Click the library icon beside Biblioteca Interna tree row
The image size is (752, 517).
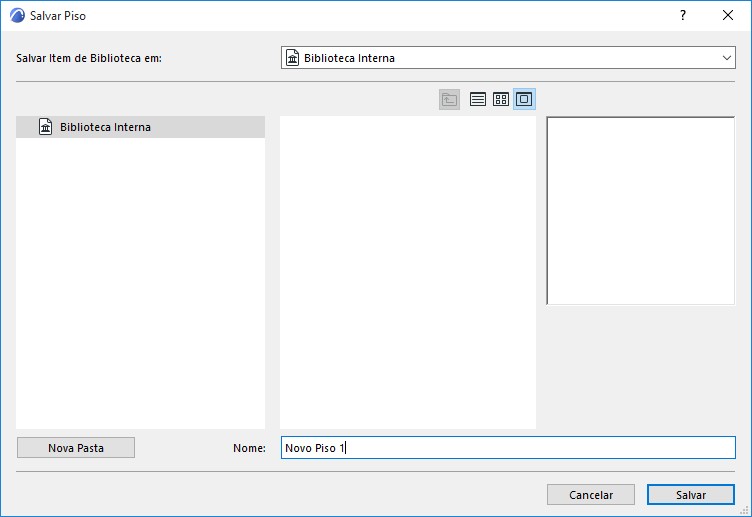coord(46,127)
